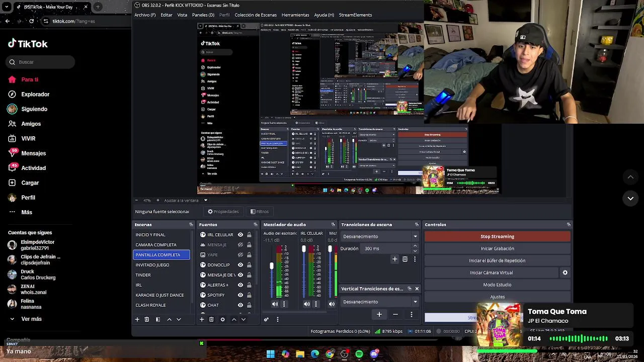
Task: Open Windows Start menu
Action: 271,354
